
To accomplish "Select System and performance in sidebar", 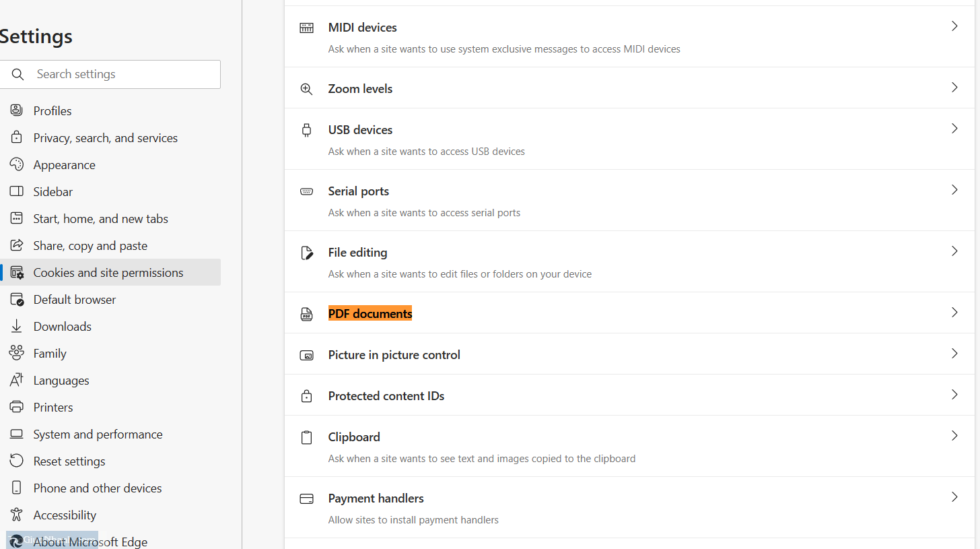I will pyautogui.click(x=98, y=434).
